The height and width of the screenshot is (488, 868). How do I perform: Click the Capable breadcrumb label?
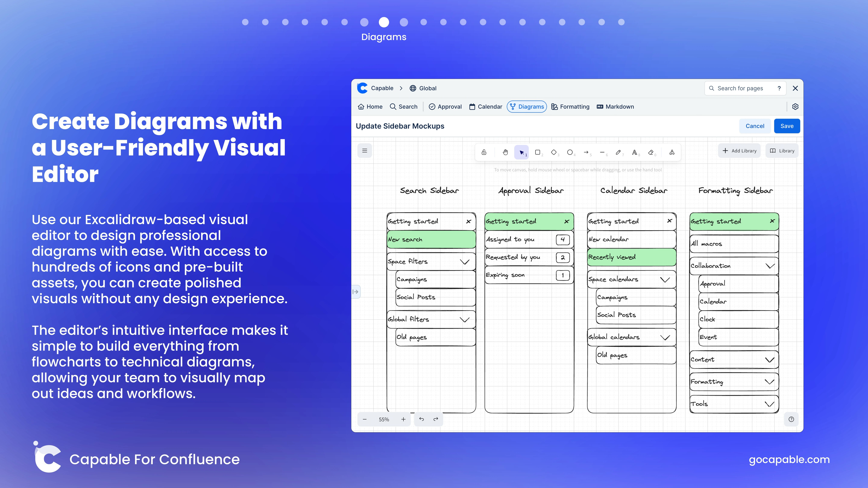382,88
